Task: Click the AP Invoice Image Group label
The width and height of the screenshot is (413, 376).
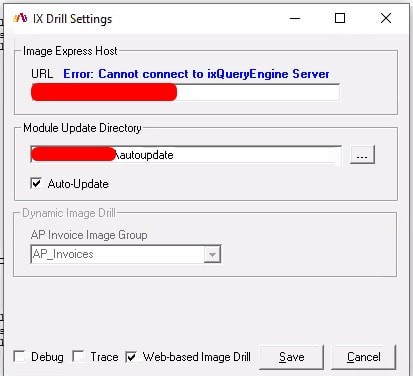Action: coord(89,235)
